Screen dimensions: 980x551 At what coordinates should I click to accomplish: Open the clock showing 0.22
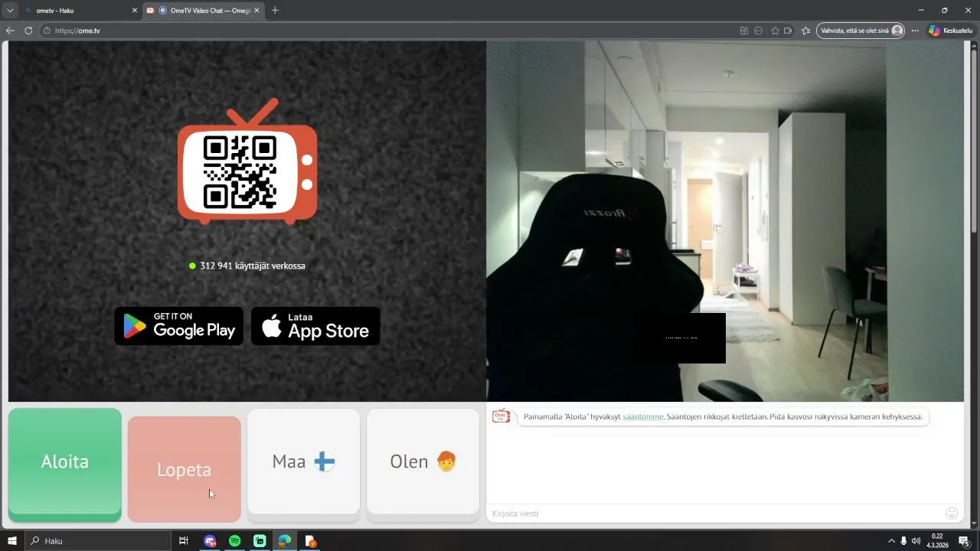point(937,541)
